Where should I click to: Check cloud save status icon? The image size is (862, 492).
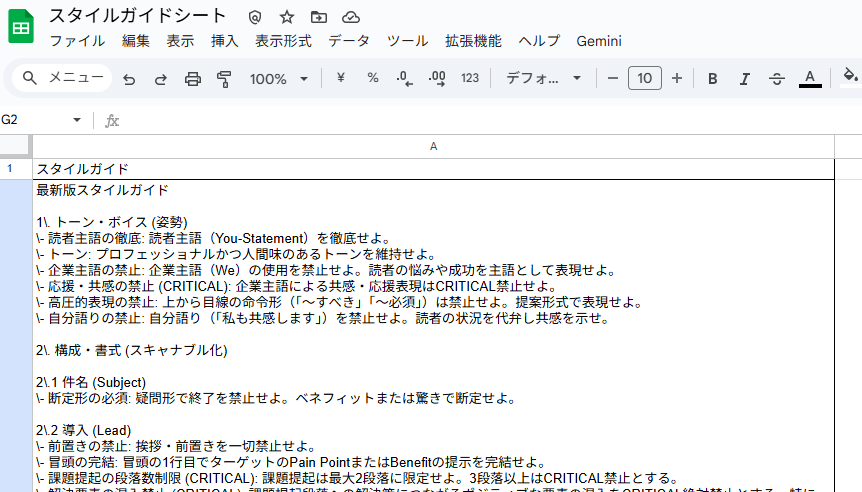[350, 17]
